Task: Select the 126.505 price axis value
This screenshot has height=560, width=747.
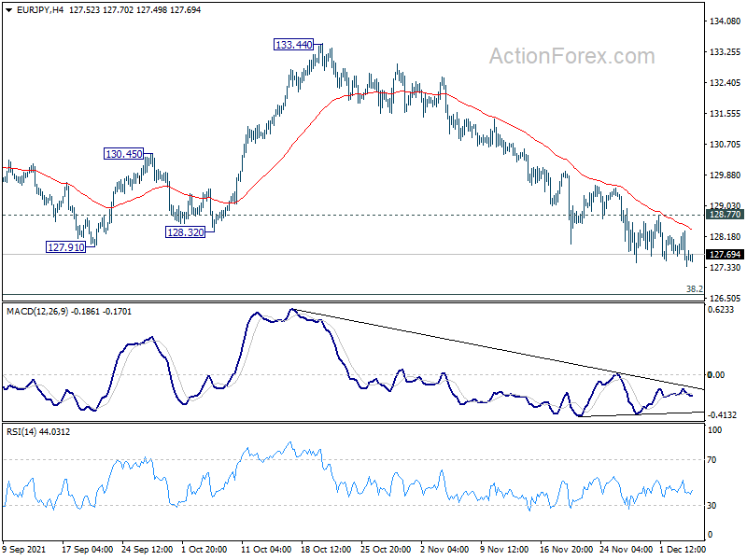Action: pyautogui.click(x=725, y=299)
